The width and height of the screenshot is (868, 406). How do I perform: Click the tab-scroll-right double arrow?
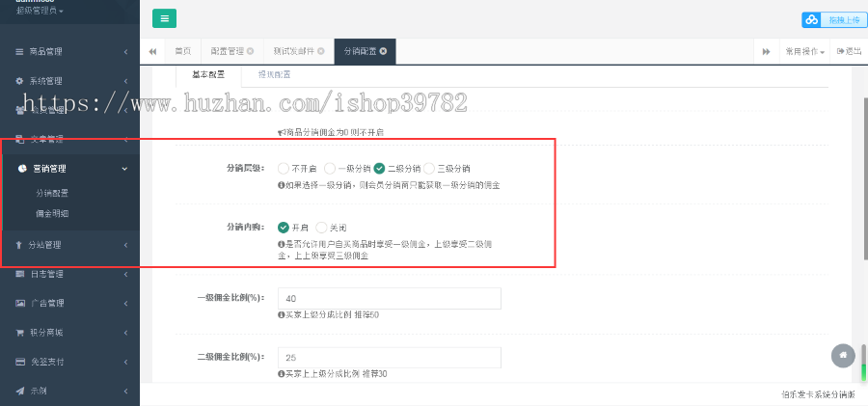point(767,51)
